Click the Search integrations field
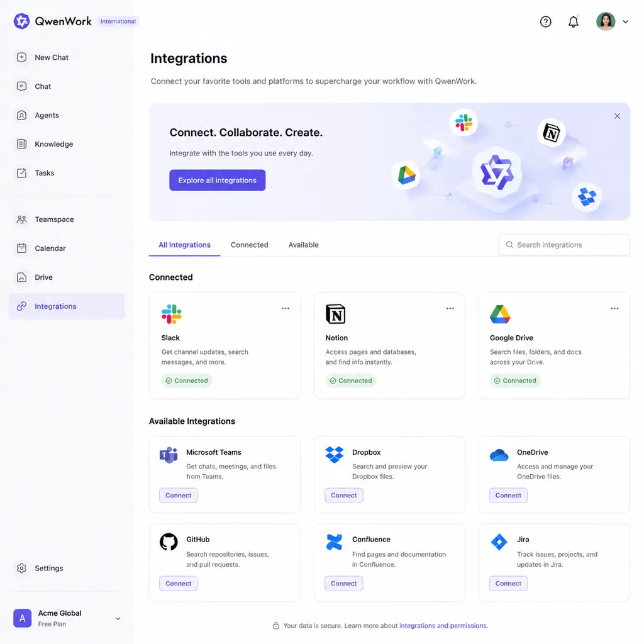 click(x=564, y=245)
